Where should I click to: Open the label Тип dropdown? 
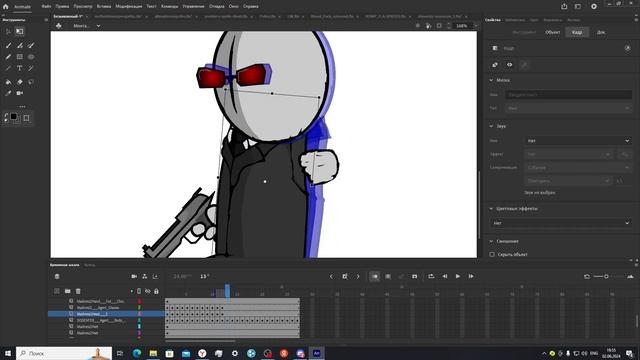point(569,108)
